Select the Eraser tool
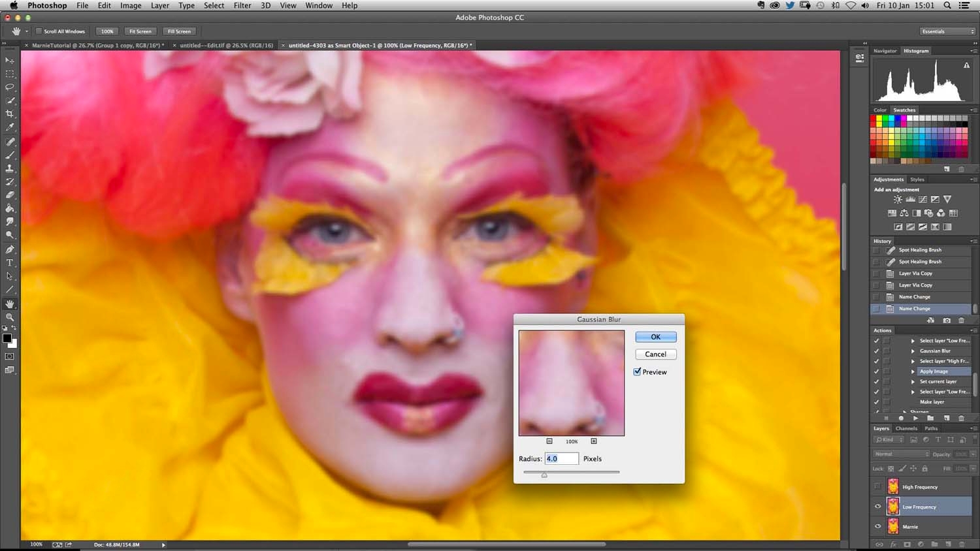 10,195
